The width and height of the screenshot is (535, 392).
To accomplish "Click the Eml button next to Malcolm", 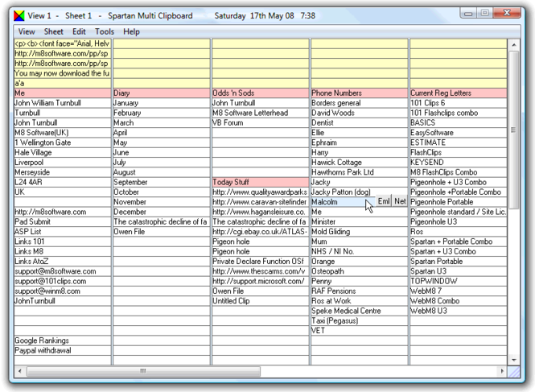I will tap(384, 201).
